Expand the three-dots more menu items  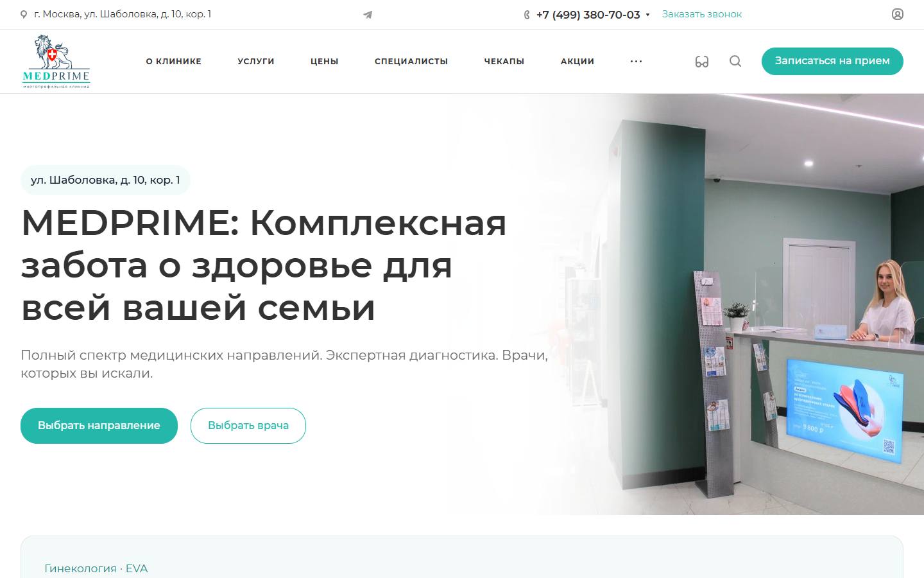click(636, 61)
